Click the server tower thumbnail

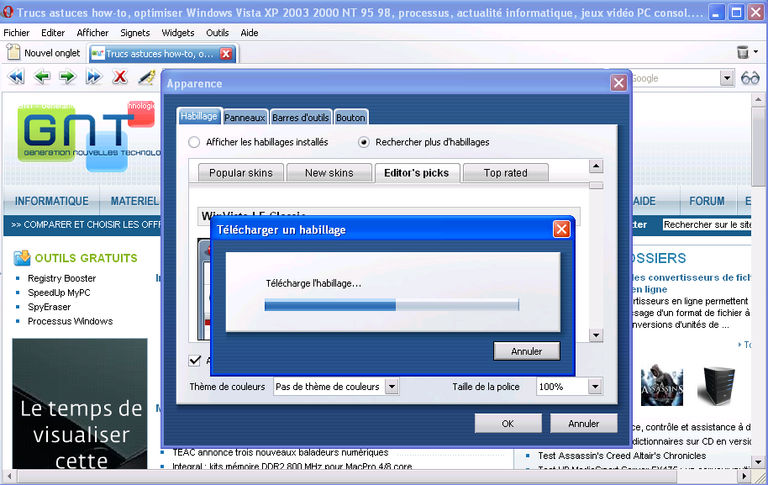pos(719,385)
